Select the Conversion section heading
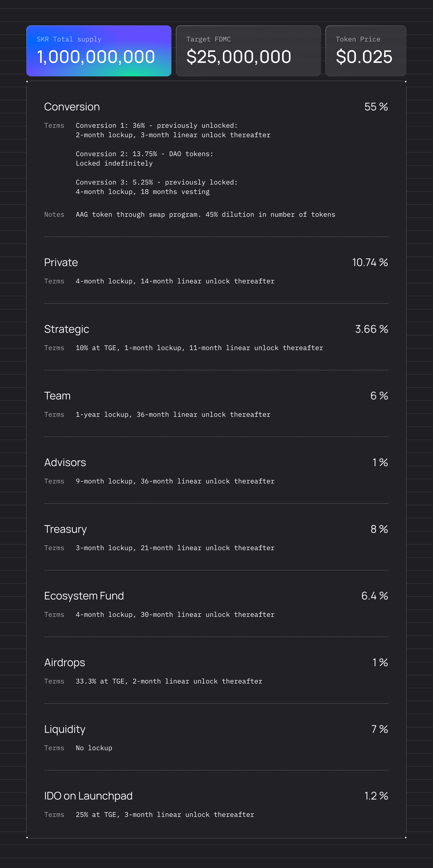433x868 pixels. tap(72, 107)
